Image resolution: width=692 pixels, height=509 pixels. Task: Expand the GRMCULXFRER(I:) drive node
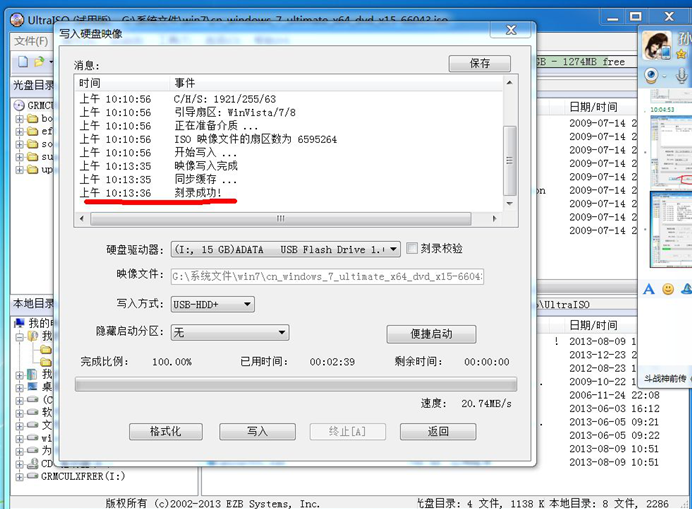point(19,477)
